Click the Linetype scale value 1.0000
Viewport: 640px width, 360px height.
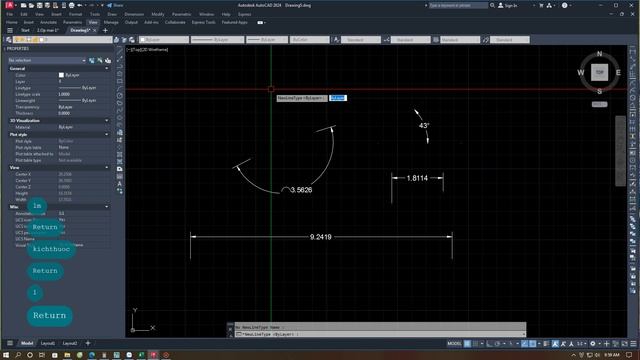[64, 94]
